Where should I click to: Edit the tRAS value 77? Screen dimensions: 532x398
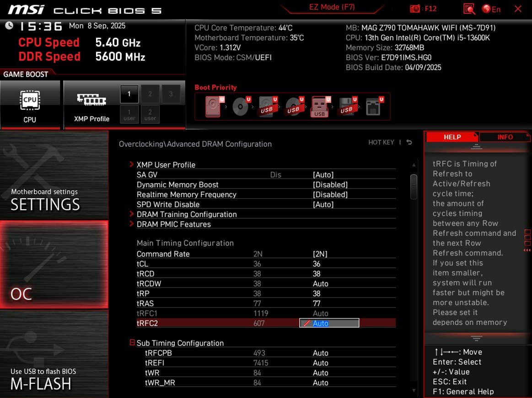(317, 303)
